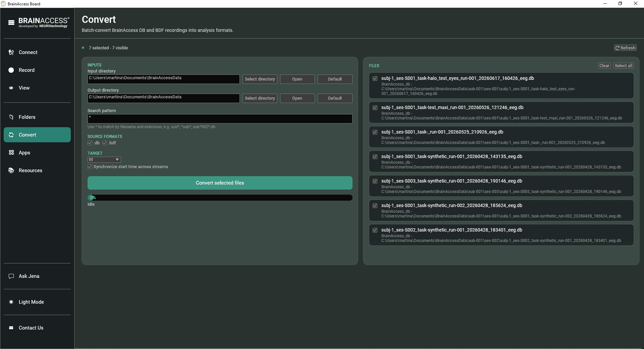
Task: Open the Apps page
Action: coord(37,153)
